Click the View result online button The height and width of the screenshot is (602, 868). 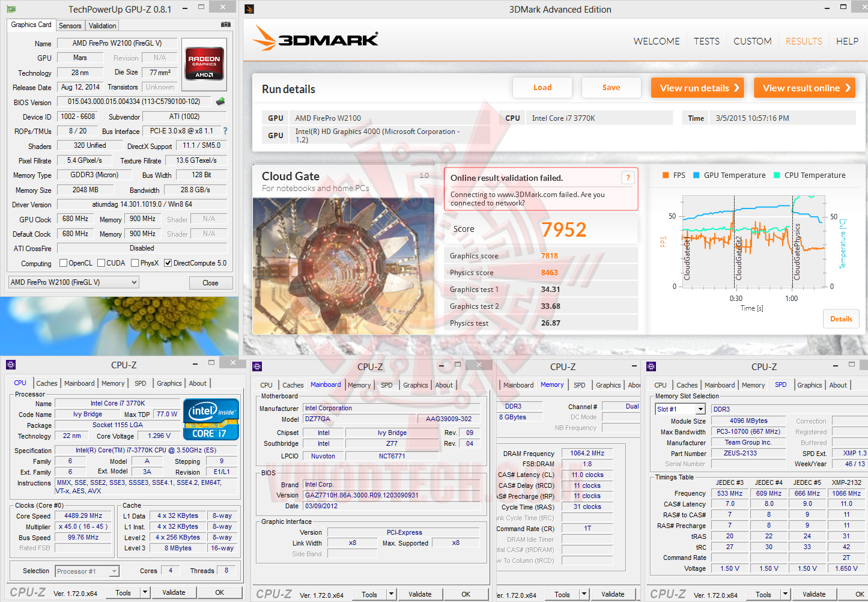point(804,87)
